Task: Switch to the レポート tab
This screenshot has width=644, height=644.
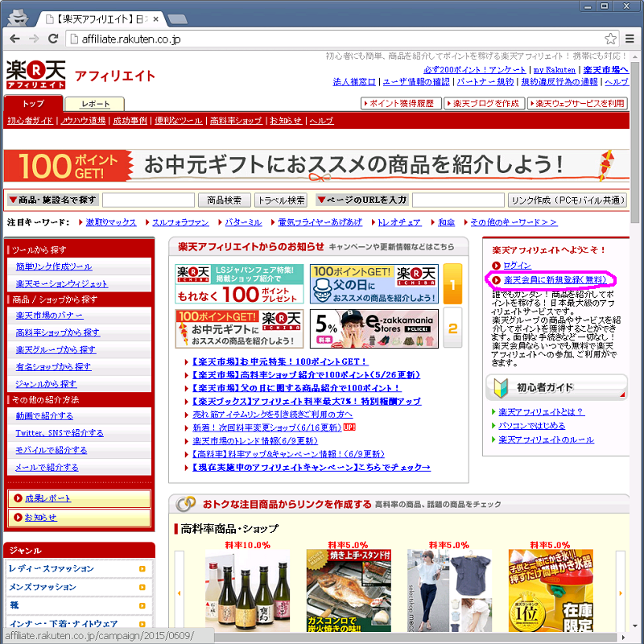Action: coord(95,104)
